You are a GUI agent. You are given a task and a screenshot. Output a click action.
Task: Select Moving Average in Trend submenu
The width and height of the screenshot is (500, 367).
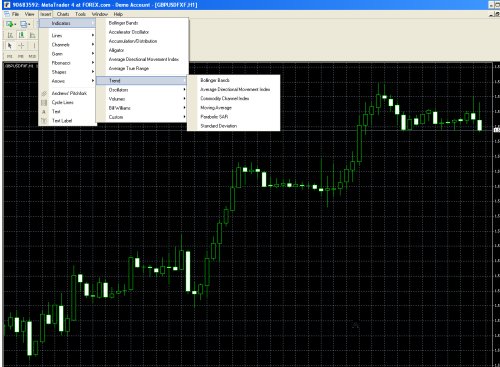234,108
